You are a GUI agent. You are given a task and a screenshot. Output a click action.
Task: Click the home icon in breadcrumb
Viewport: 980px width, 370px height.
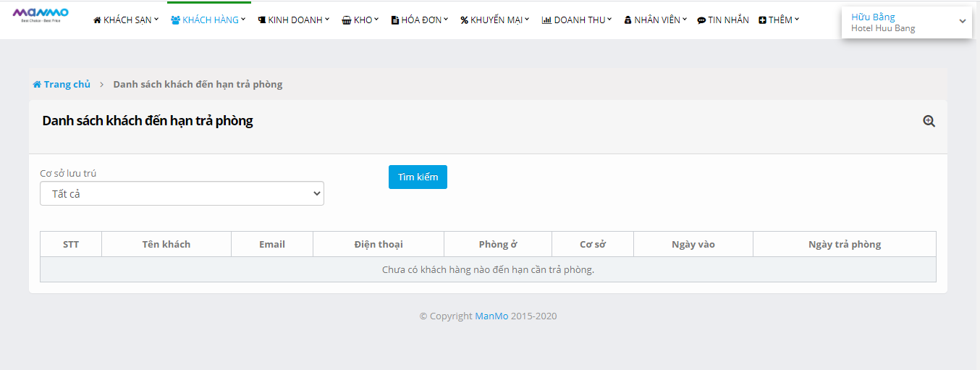tap(37, 85)
